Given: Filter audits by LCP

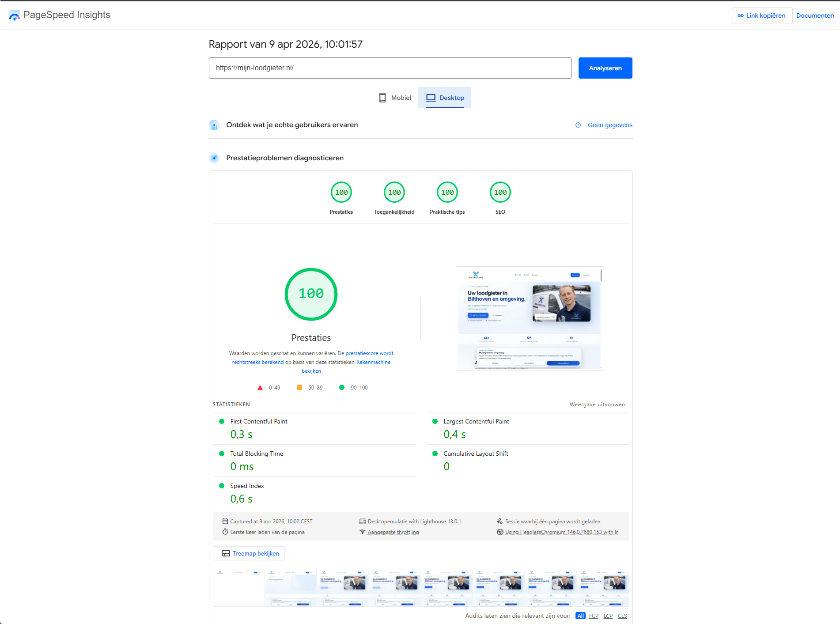Looking at the screenshot, I should 608,616.
